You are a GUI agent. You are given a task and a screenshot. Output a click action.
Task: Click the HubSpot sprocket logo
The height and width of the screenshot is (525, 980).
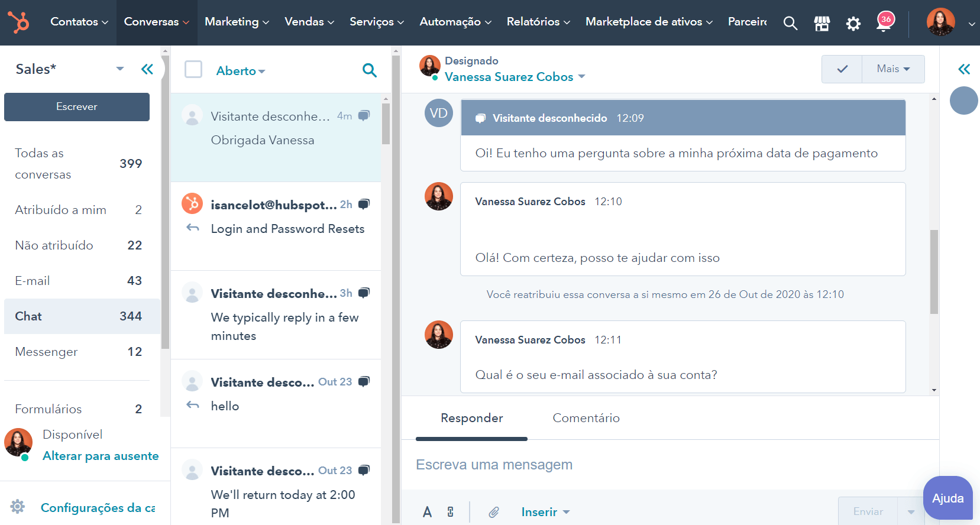(x=18, y=22)
